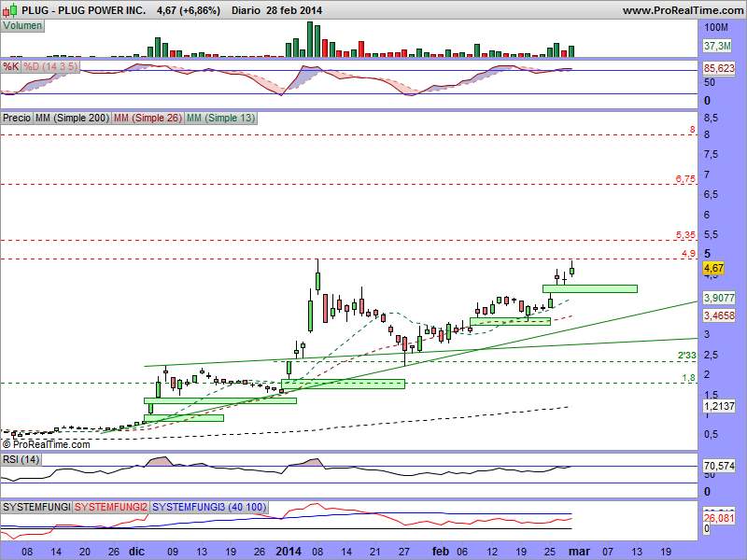Click the candlestick chart icon beside PLUG

(x=10, y=10)
